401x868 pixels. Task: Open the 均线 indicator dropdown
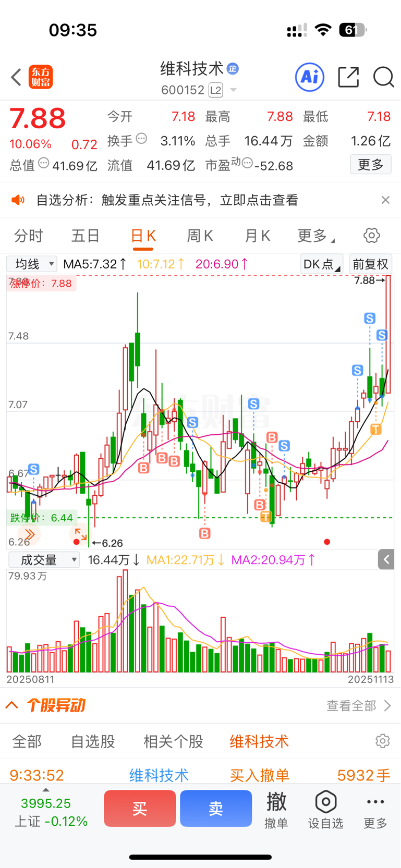[x=32, y=264]
